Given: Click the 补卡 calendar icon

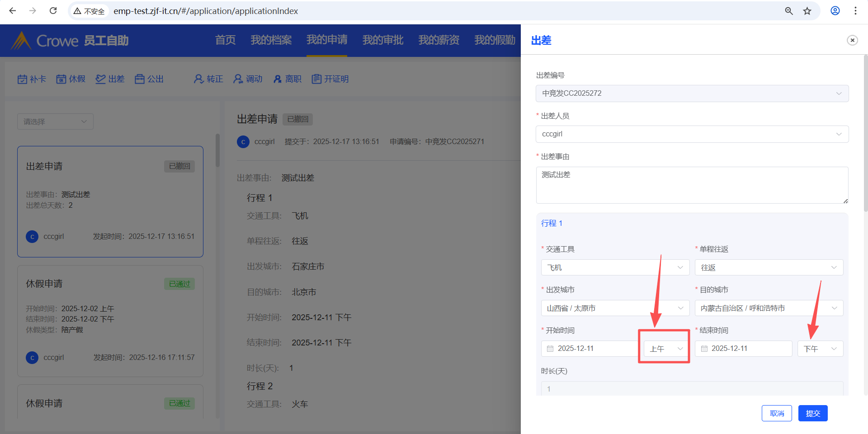Looking at the screenshot, I should (22, 79).
